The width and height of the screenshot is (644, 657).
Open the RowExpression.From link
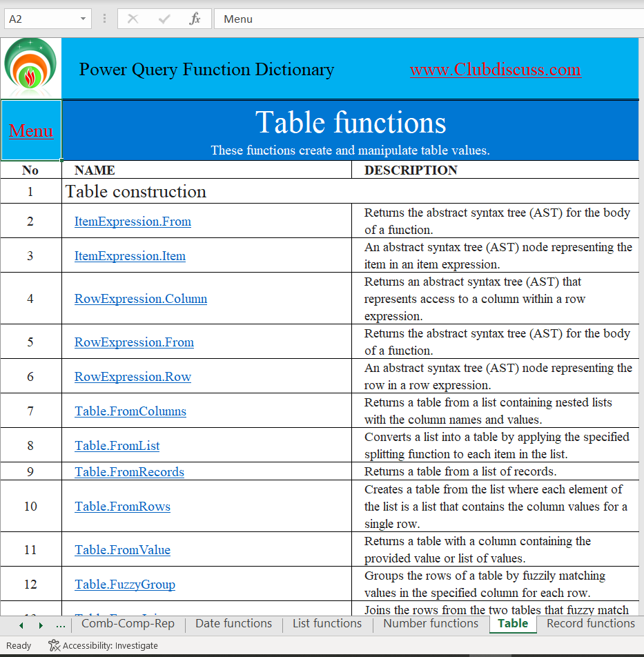click(134, 342)
